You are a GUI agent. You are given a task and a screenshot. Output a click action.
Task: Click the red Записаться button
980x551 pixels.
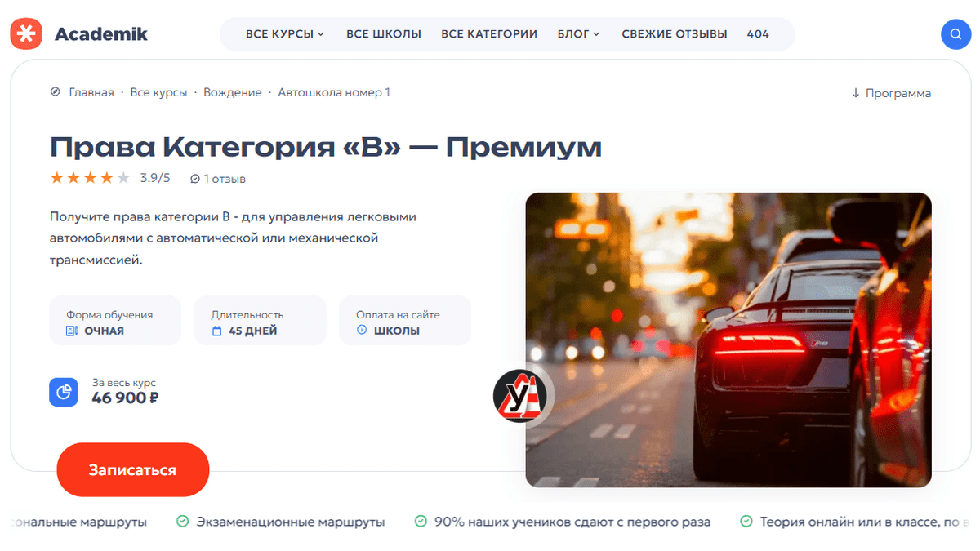tap(133, 470)
